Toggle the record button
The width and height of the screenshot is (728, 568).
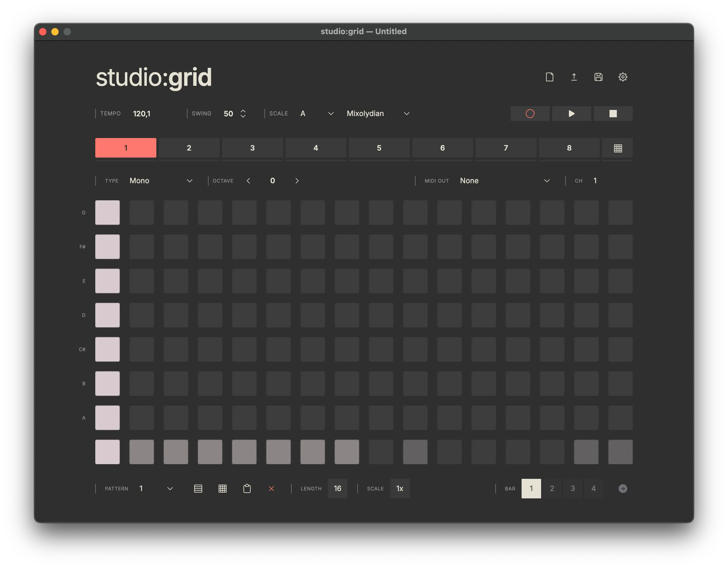pyautogui.click(x=530, y=114)
